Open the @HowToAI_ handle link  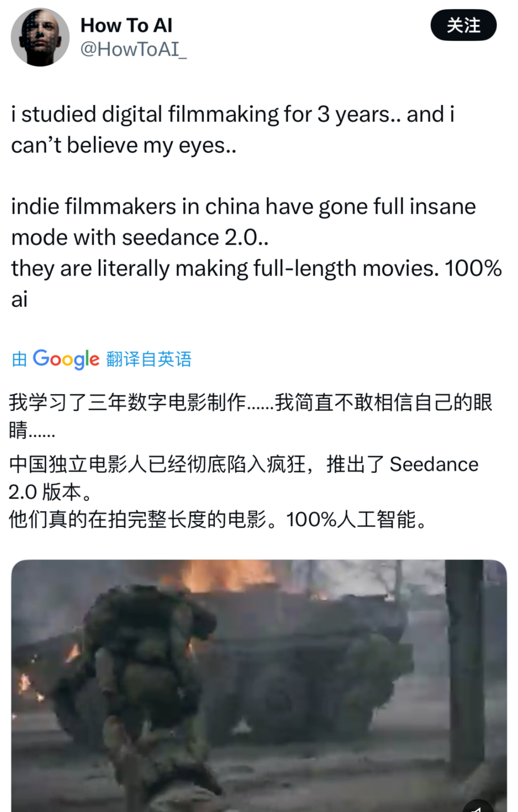133,49
